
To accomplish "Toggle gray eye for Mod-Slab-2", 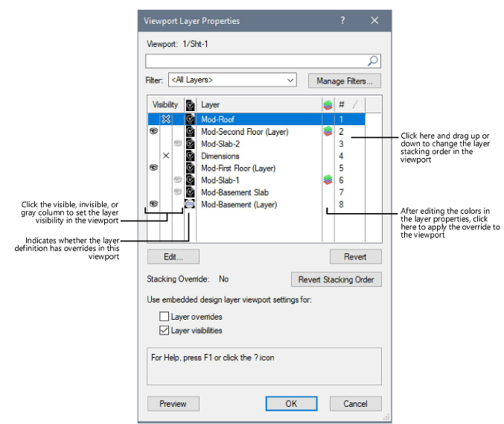I will click(178, 143).
